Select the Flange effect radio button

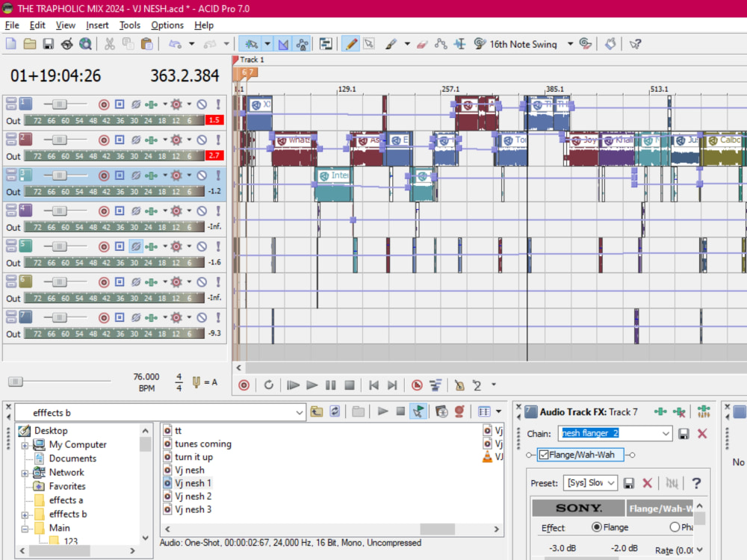click(596, 527)
